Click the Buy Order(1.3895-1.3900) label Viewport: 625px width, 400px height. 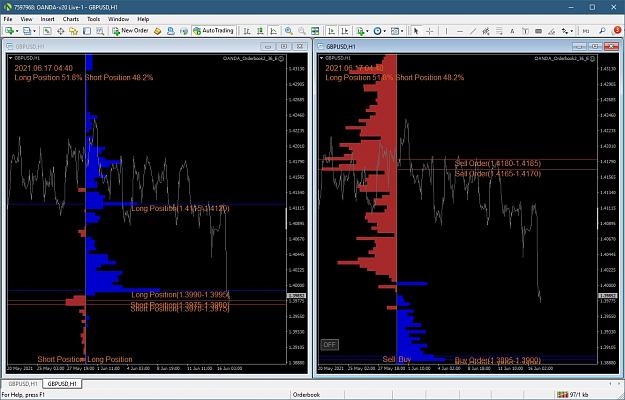(497, 361)
